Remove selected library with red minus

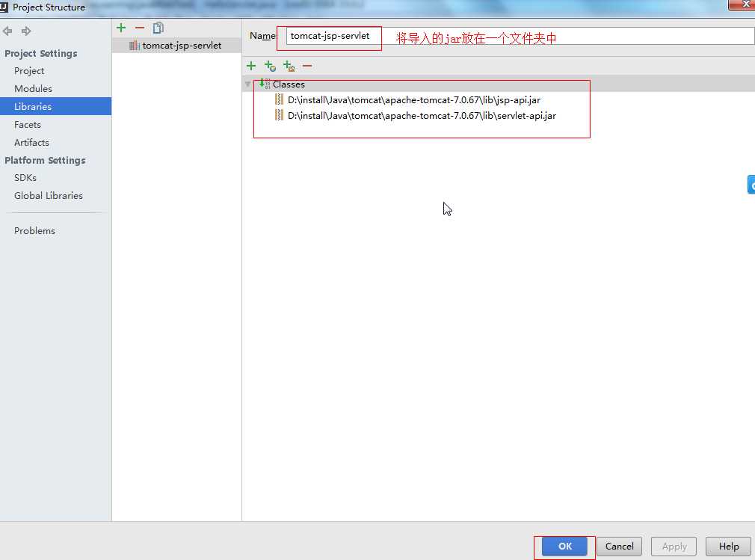pos(140,28)
